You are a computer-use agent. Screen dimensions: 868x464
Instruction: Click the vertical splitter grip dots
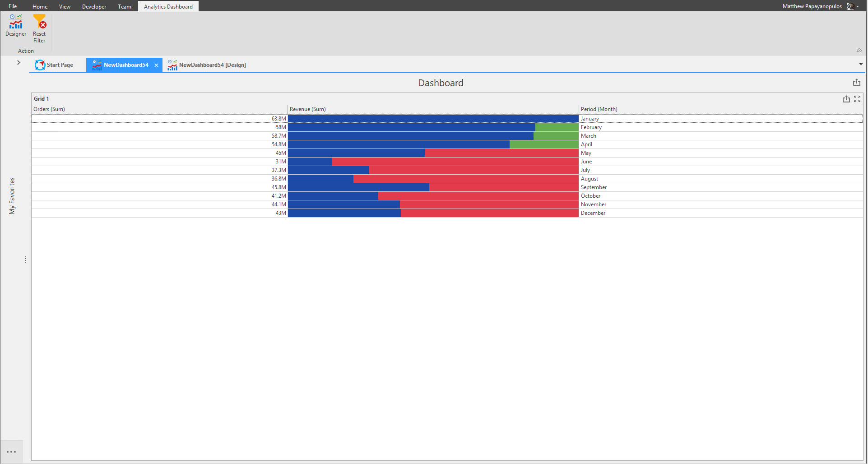point(26,260)
